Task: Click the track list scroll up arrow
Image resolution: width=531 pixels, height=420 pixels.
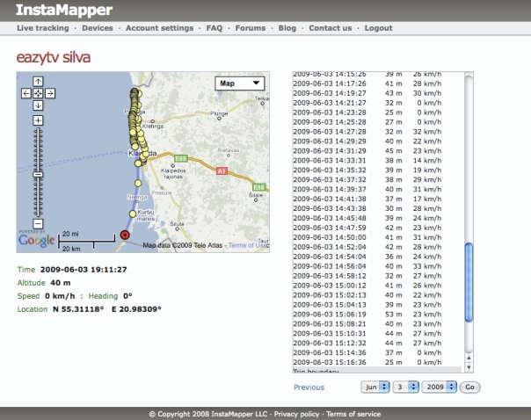Action: (x=469, y=358)
